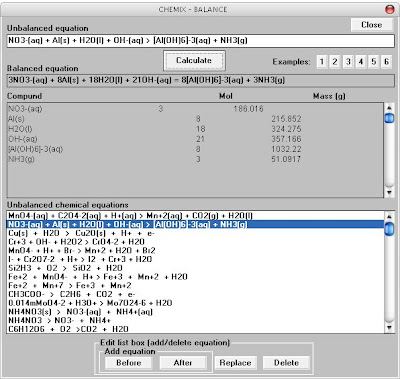This screenshot has width=400, height=379.
Task: Click the mass value 186.016
Action: [x=248, y=109]
